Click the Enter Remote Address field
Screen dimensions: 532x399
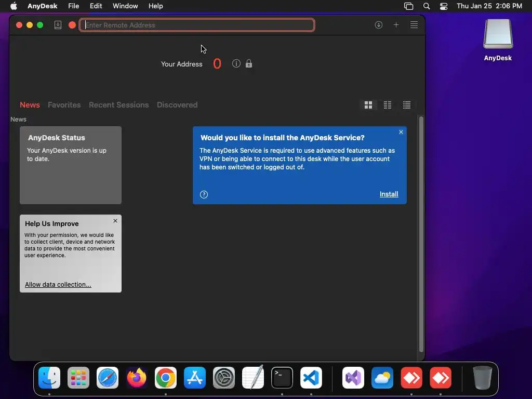tap(197, 25)
